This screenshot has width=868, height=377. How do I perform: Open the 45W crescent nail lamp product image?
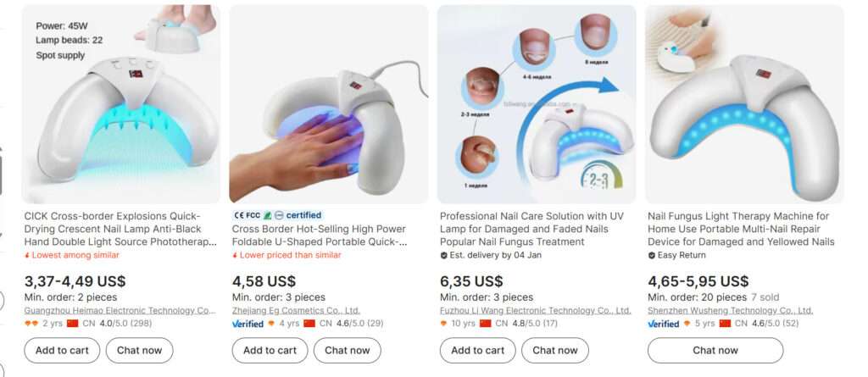[x=120, y=104]
